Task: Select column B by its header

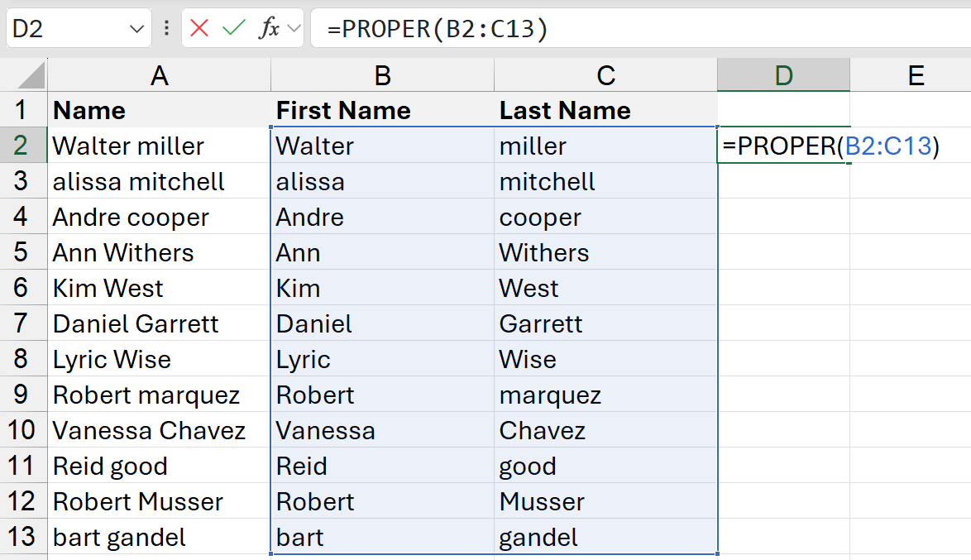Action: [382, 74]
